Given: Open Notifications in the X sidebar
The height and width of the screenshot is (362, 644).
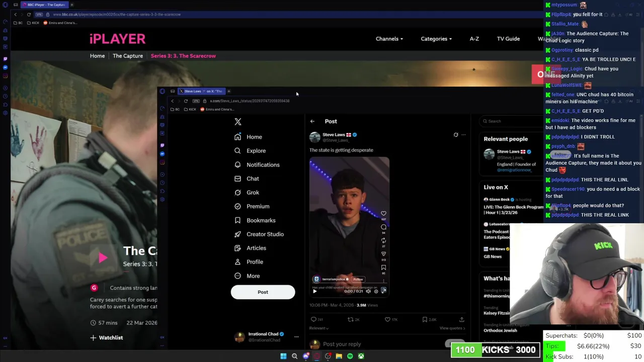Looking at the screenshot, I should (x=257, y=165).
